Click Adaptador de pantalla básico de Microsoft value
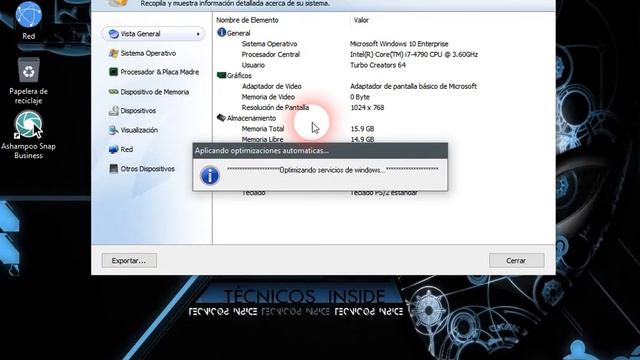Viewport: 640px width, 360px height. coord(413,86)
